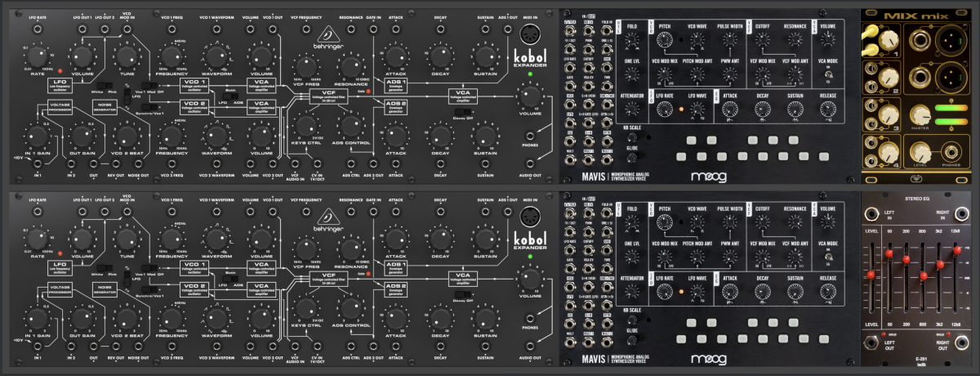Viewport: 980px width, 376px height.
Task: Toggle Vco1/Mod/Off switch on upper Kobol
Action: click(x=149, y=85)
